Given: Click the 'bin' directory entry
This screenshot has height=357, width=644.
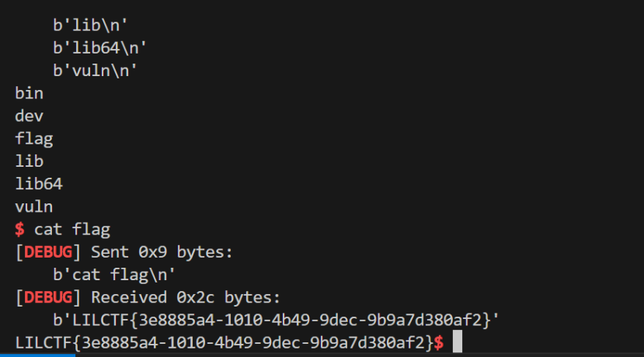Looking at the screenshot, I should pyautogui.click(x=30, y=94).
